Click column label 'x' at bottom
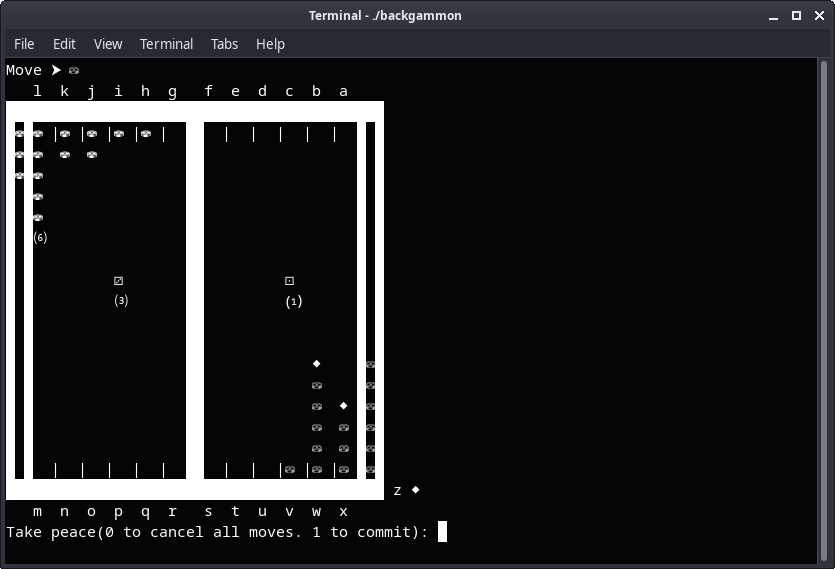835x569 pixels. [x=343, y=512]
